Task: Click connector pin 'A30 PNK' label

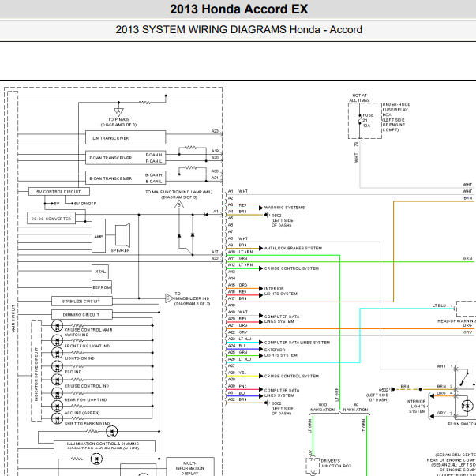Action: tap(238, 386)
